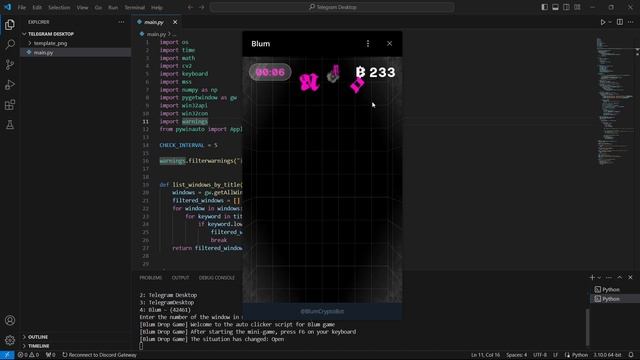Select the second highlighted Python terminal
Image resolution: width=640 pixels, height=360 pixels.
tap(615, 299)
